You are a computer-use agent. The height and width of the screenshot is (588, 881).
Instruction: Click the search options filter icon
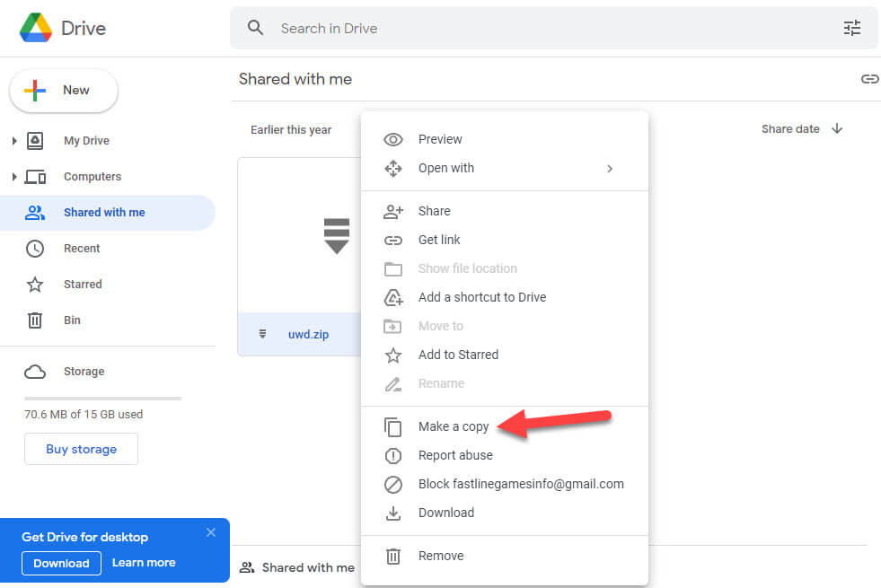pyautogui.click(x=851, y=28)
